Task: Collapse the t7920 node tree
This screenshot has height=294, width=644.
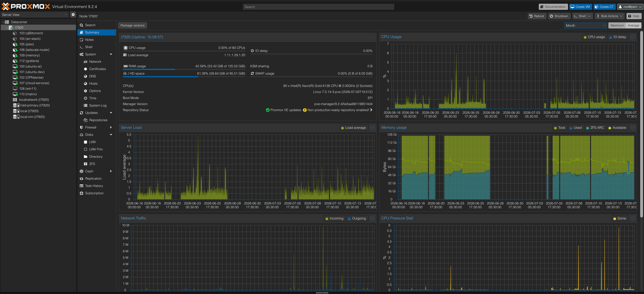Action: point(7,28)
